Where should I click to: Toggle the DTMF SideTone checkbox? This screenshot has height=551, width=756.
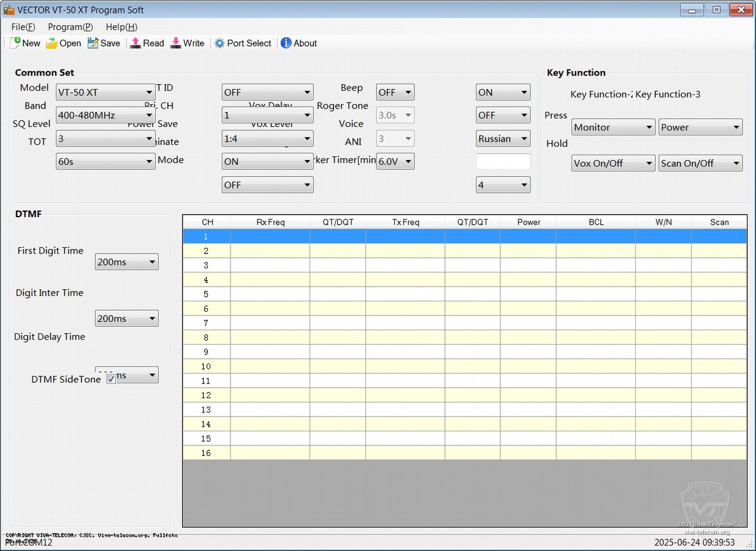point(111,379)
